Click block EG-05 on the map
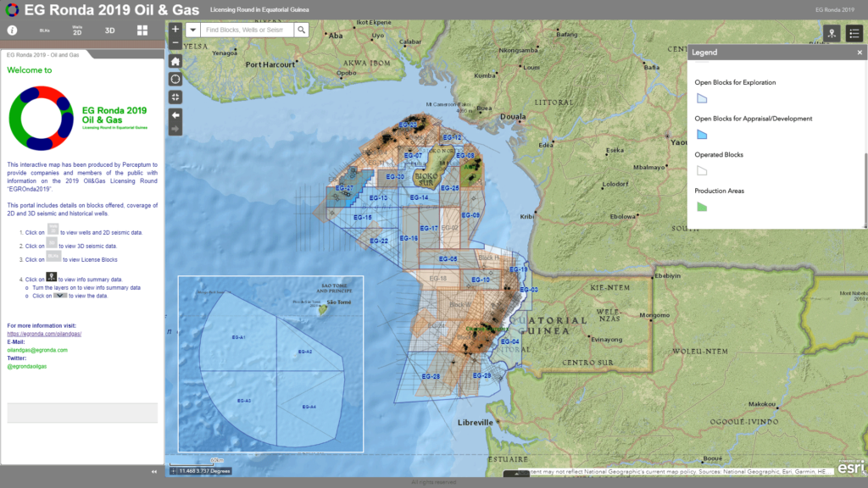Viewport: 868px width, 488px height. 448,258
